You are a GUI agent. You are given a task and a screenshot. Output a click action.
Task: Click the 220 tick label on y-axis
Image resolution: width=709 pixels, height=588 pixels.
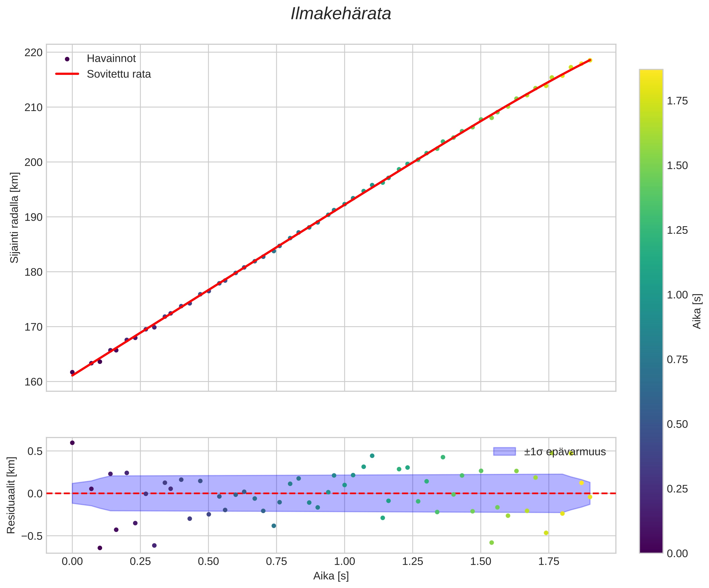(34, 53)
